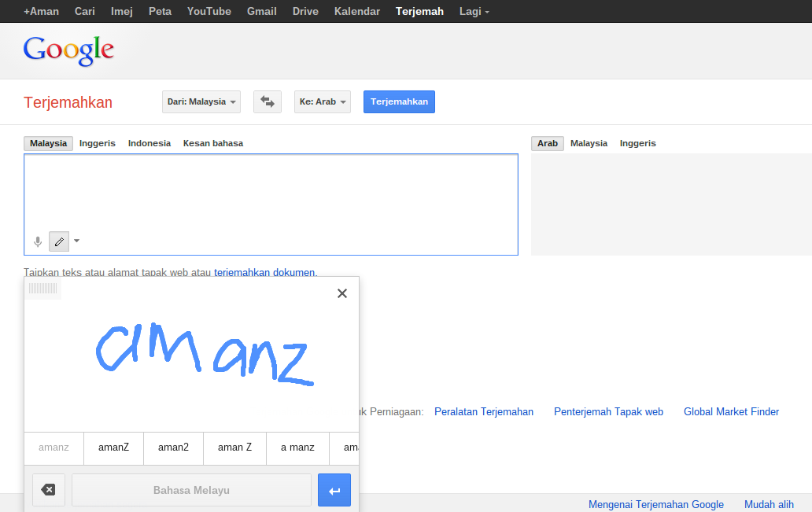Screen dimensions: 812x512
Task: Open Cari in the top bar
Action: pyautogui.click(x=85, y=11)
